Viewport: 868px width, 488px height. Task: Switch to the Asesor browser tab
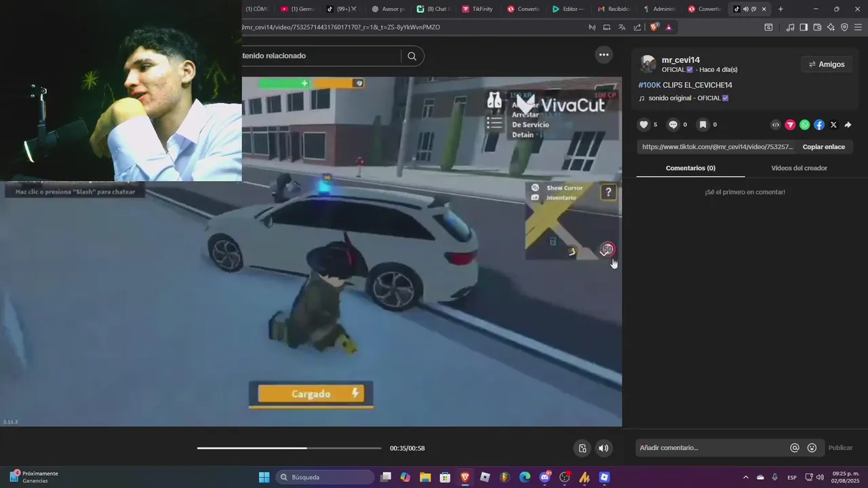[388, 9]
